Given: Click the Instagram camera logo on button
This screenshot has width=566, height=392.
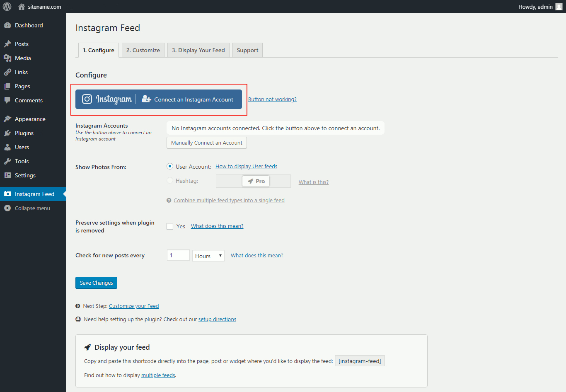Looking at the screenshot, I should (x=87, y=99).
